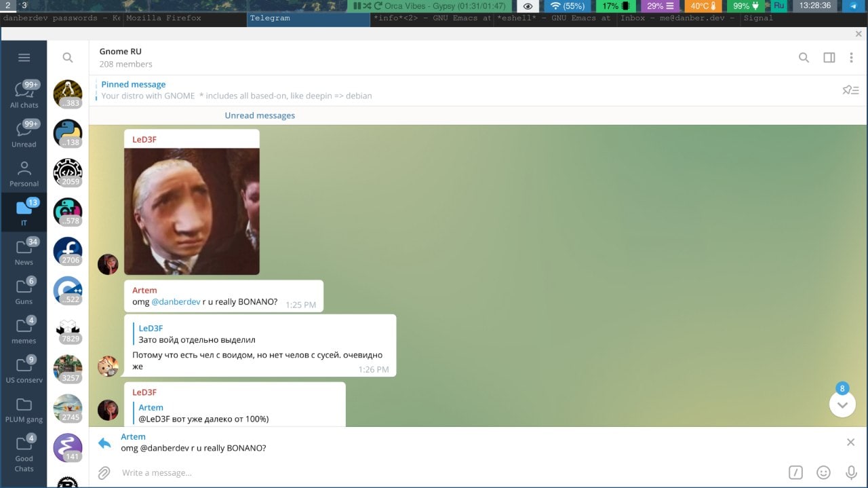Open chat with badge 2745
Screen dimensions: 868x488
coord(68,409)
